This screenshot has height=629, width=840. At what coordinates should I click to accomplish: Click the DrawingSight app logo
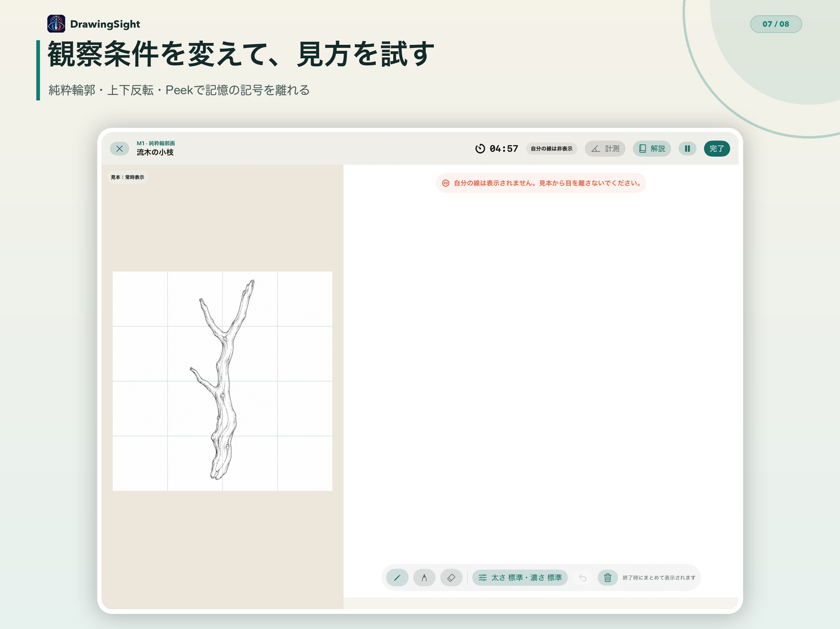point(56,24)
